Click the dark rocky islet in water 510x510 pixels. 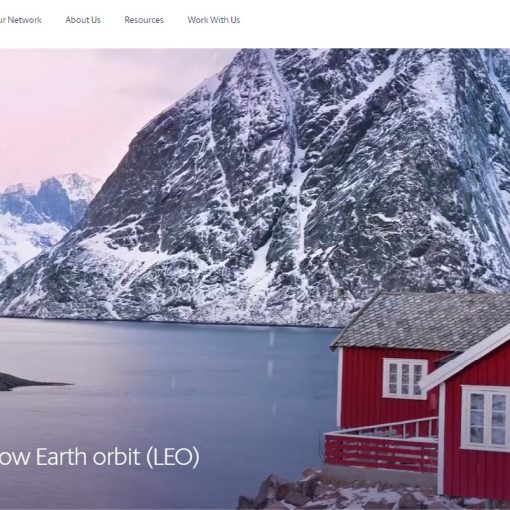pos(27,381)
